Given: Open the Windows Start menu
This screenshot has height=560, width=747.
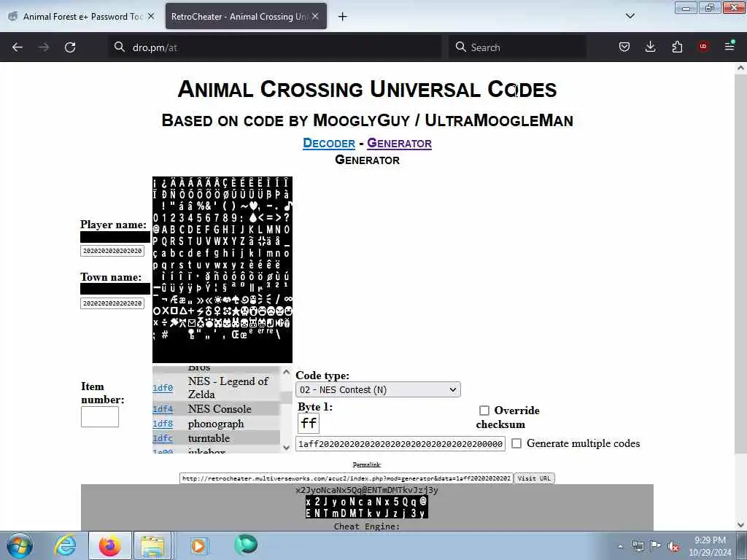Looking at the screenshot, I should (x=20, y=545).
